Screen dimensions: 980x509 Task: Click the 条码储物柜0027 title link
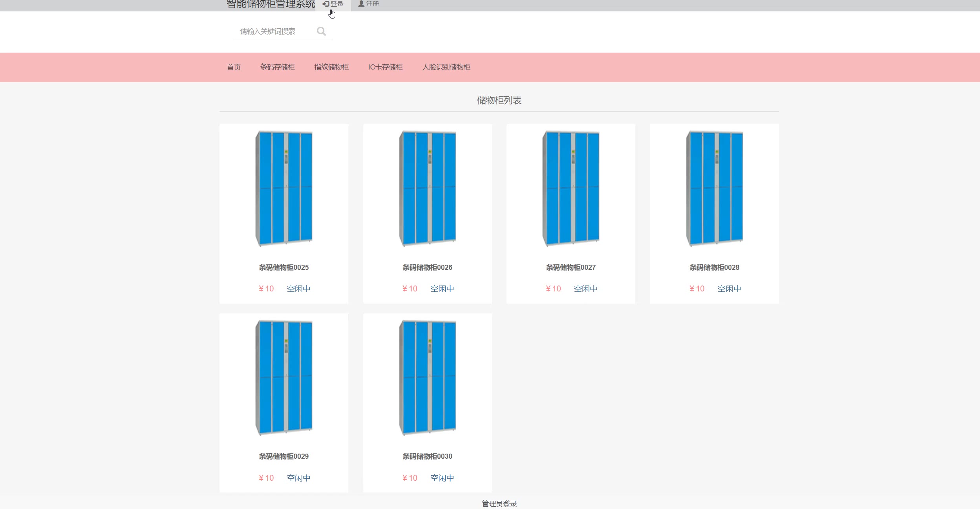click(570, 267)
